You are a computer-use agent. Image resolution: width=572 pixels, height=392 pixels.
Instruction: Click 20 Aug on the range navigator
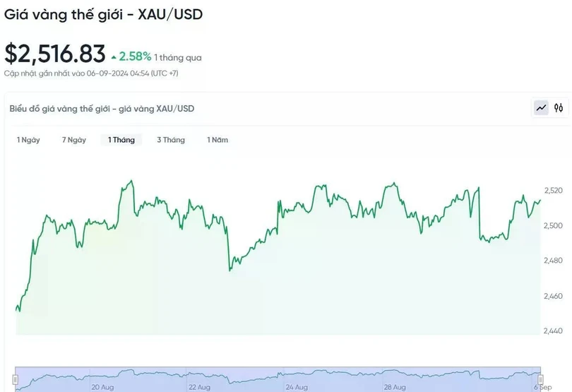pyautogui.click(x=102, y=387)
